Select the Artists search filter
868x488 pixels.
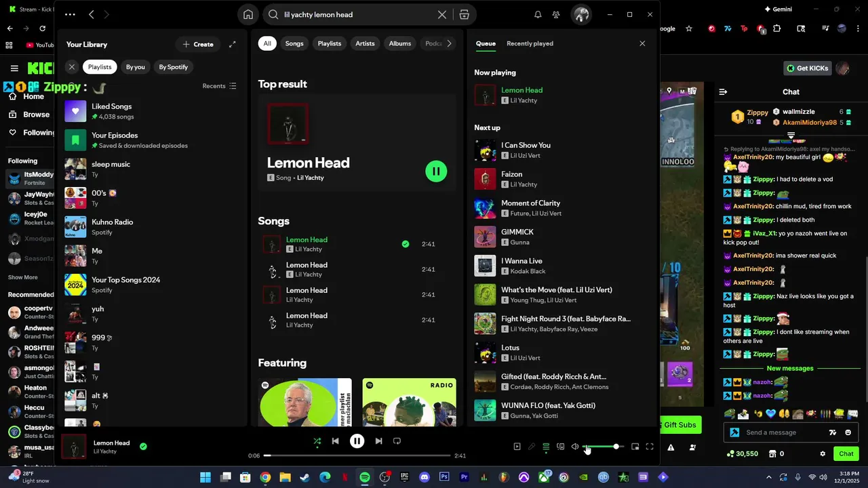tap(365, 43)
